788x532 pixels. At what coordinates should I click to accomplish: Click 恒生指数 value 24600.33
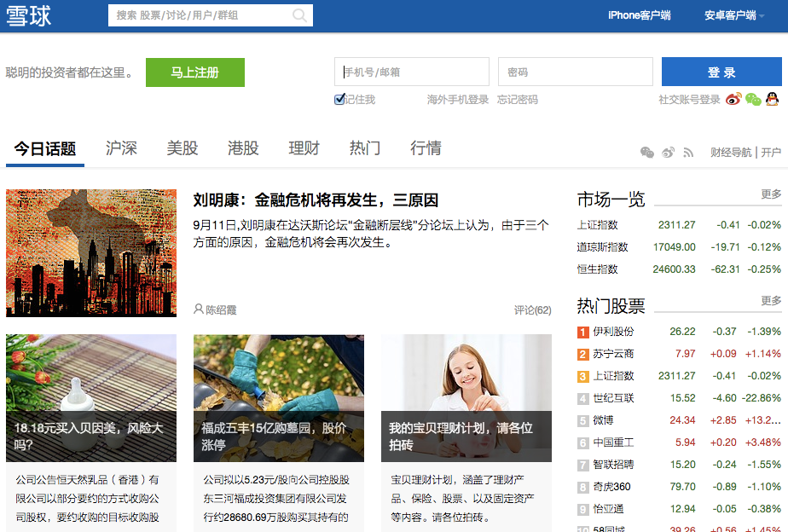[674, 269]
